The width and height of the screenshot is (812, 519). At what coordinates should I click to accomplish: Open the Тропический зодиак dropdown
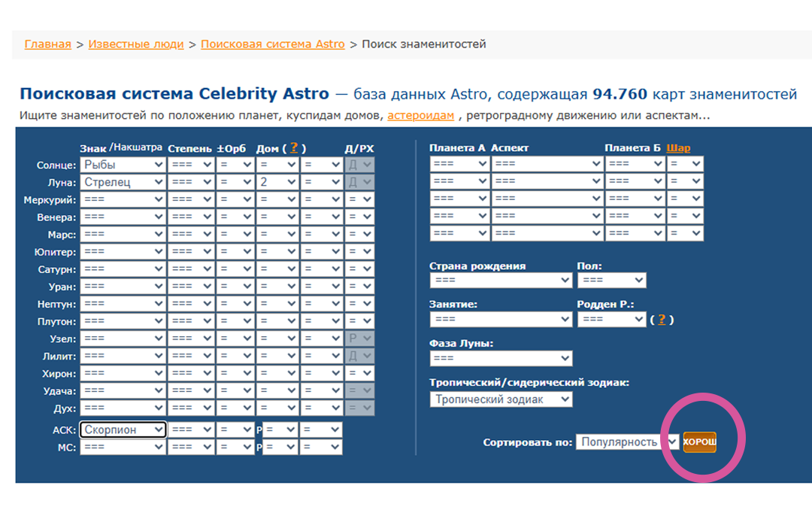(501, 399)
